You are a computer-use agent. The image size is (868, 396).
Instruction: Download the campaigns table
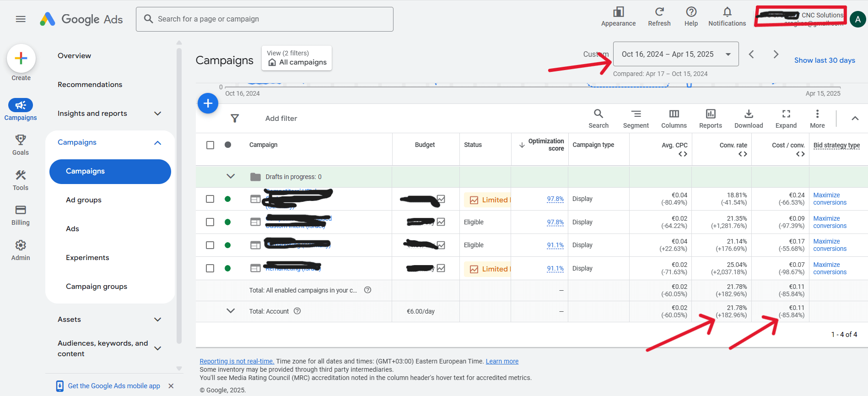coord(749,119)
